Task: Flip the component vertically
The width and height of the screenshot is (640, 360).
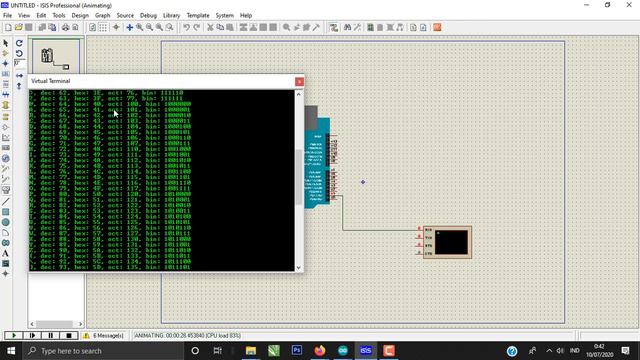Action: coord(19,86)
